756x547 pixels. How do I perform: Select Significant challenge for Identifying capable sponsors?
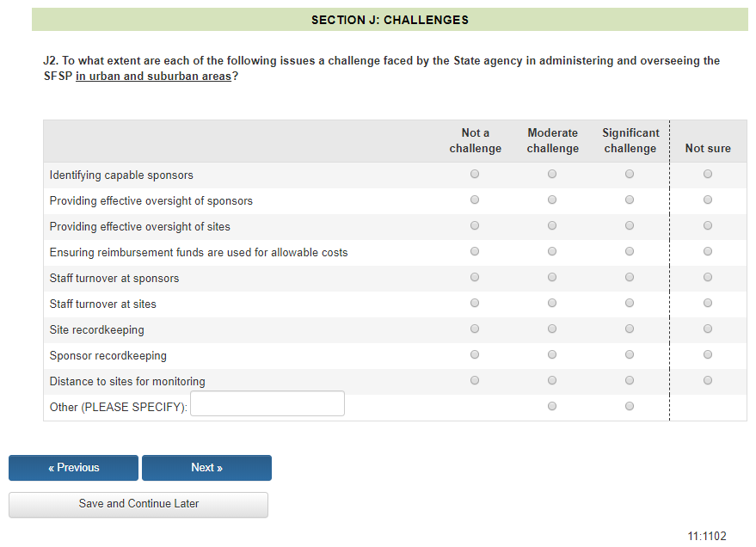click(x=630, y=174)
